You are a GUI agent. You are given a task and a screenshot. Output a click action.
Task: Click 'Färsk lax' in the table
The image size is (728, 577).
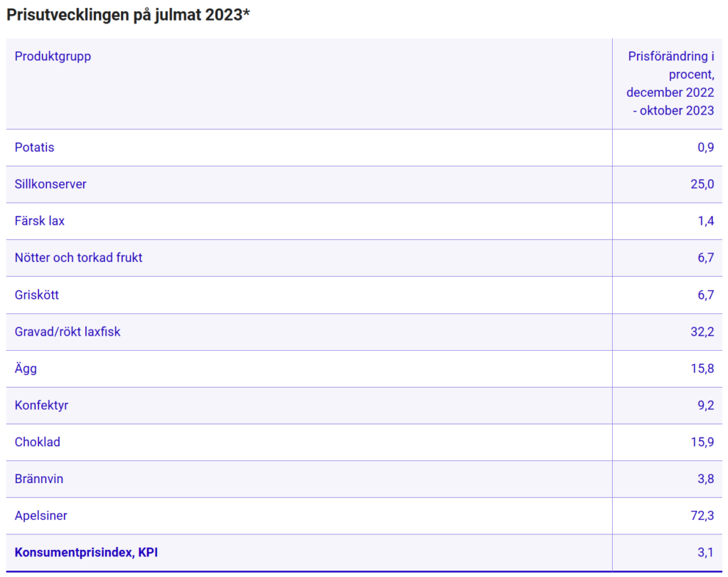(x=39, y=221)
